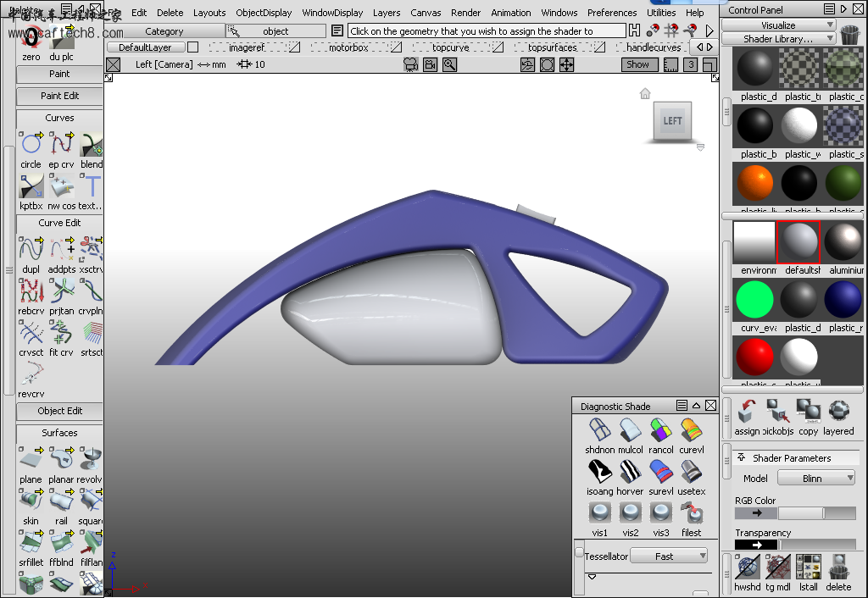Expand the view cube dropdown arrow

[x=700, y=147]
